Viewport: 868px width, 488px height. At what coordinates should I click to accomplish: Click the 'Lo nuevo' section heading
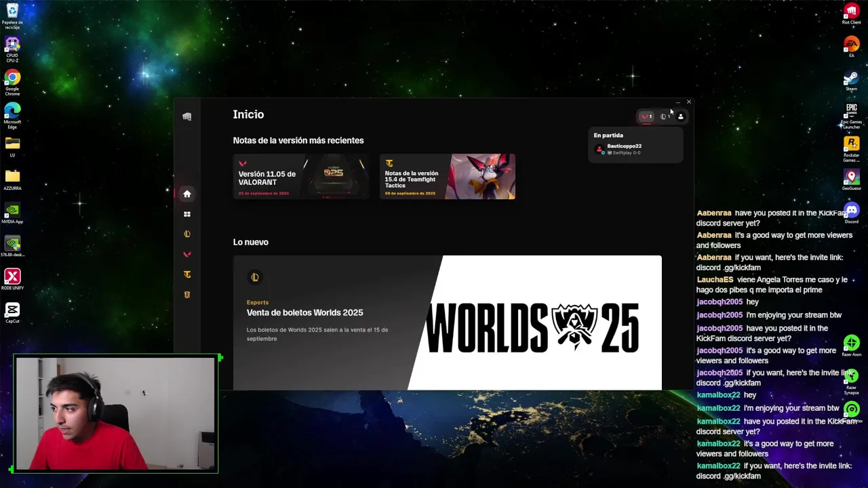click(x=251, y=242)
